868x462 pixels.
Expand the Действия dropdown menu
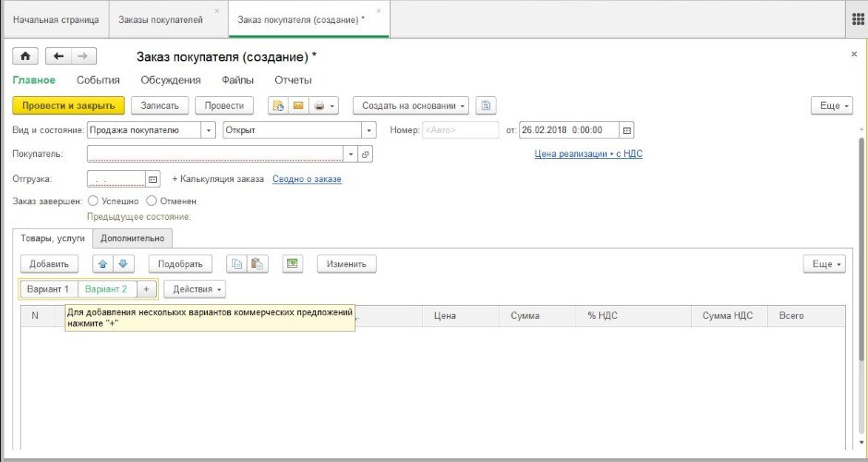coord(195,289)
